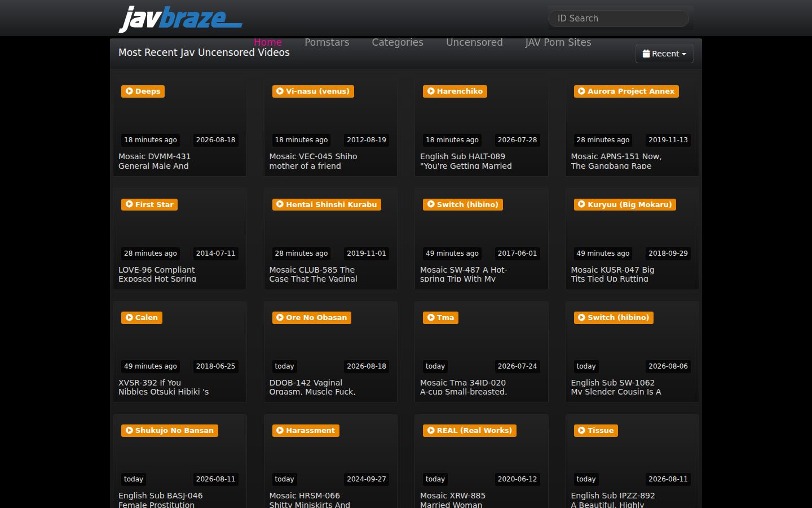Focus the ID Search input field
The image size is (812, 508).
619,19
